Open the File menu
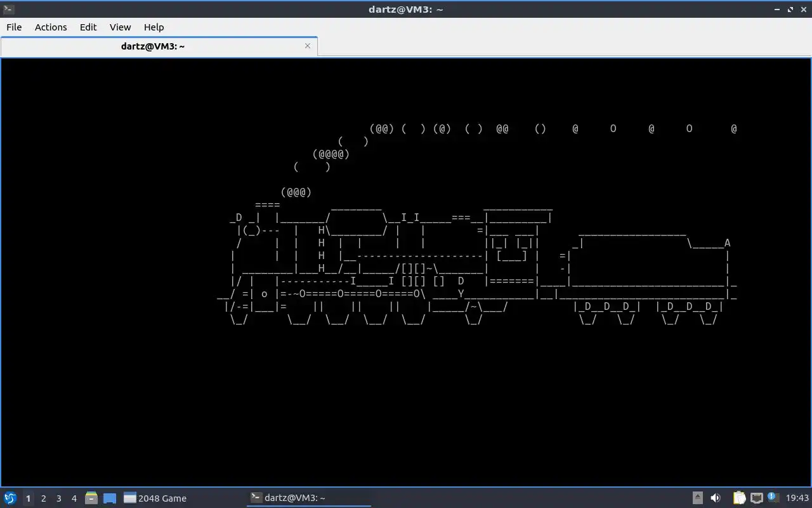The width and height of the screenshot is (812, 508). 14,27
